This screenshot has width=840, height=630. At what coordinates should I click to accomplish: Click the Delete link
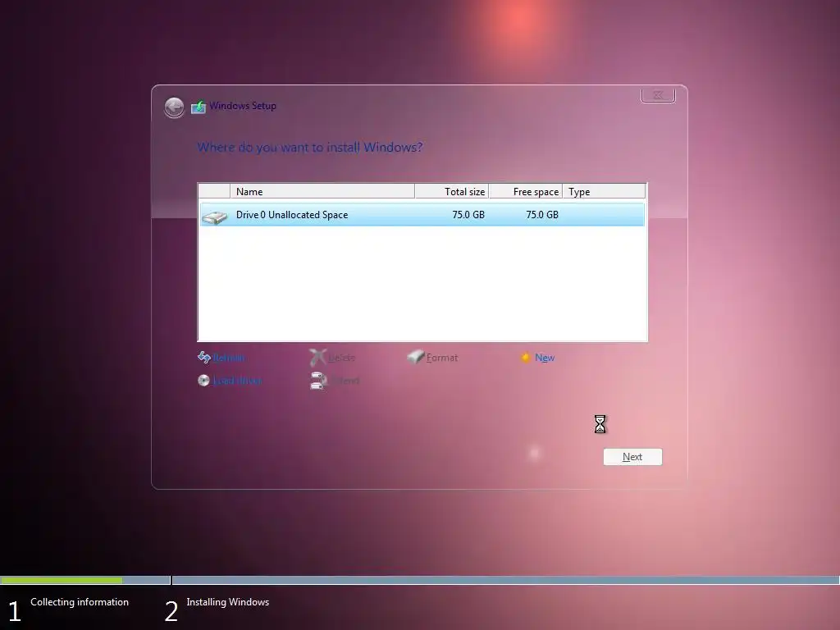point(342,358)
